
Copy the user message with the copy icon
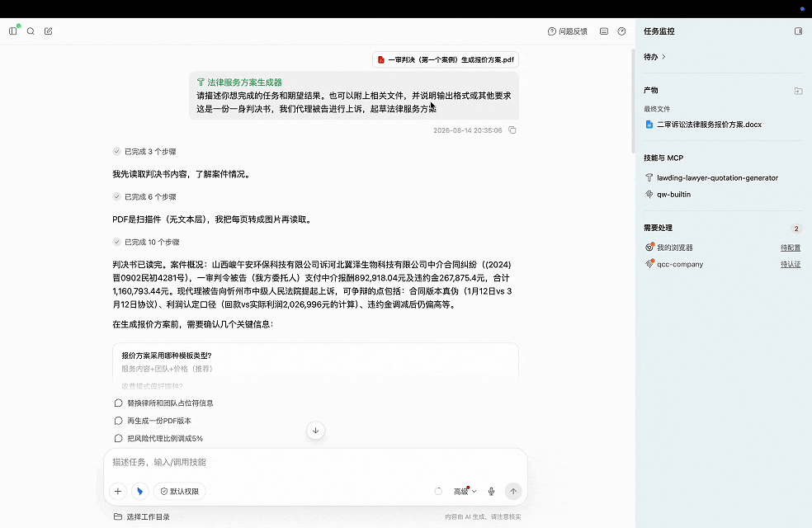(512, 130)
